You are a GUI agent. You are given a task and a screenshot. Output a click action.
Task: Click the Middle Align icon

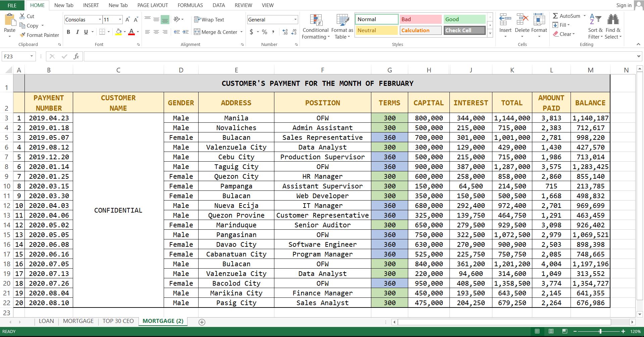[x=156, y=19]
